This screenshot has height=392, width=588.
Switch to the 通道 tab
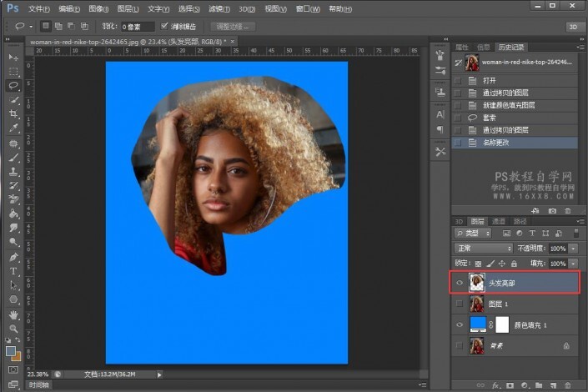(x=499, y=221)
